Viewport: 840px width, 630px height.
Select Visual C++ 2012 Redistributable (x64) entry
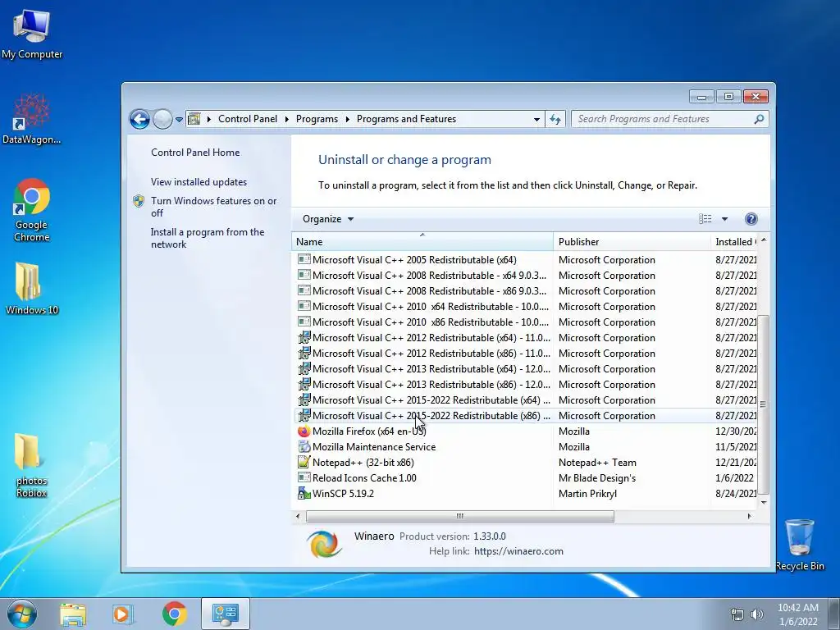pos(524,337)
